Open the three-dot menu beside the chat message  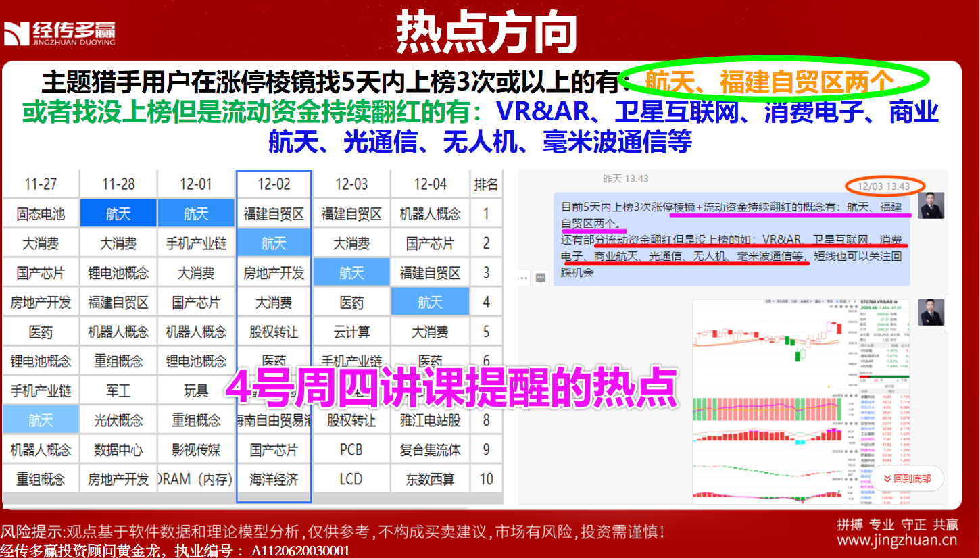[x=523, y=277]
